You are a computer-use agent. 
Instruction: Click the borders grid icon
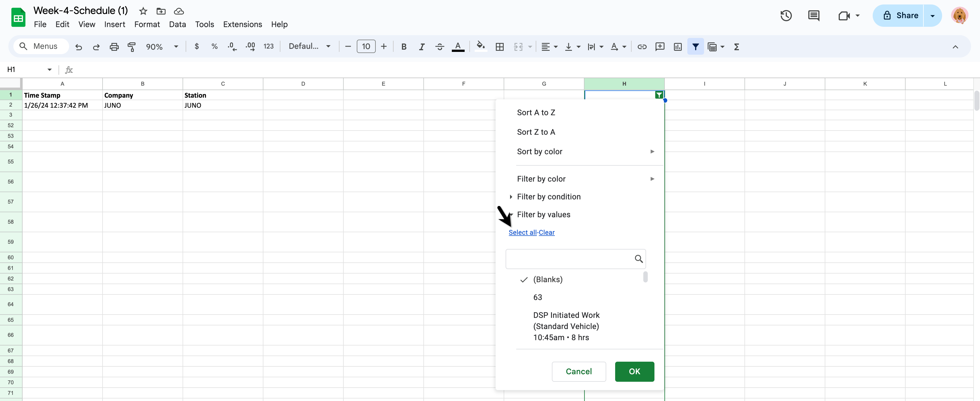coord(499,47)
